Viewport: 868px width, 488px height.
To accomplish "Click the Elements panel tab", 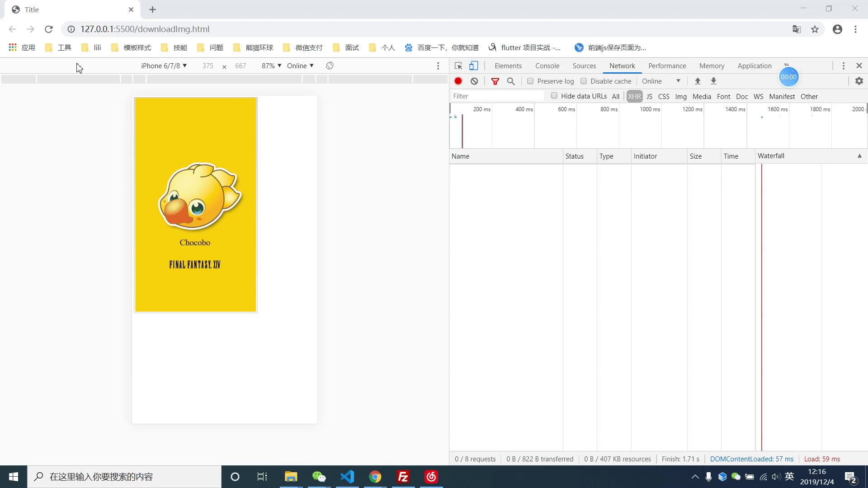I will [508, 66].
